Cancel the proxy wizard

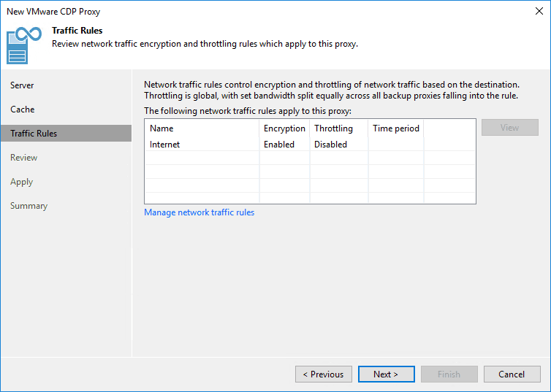pyautogui.click(x=512, y=374)
